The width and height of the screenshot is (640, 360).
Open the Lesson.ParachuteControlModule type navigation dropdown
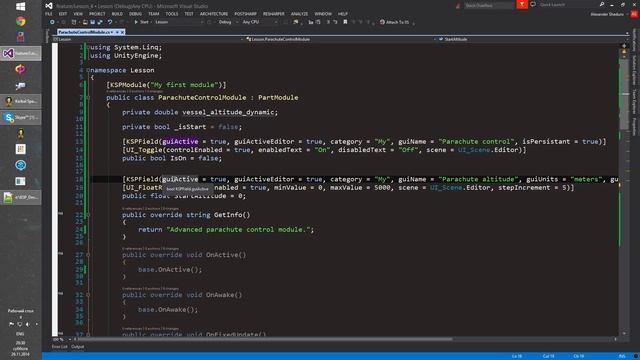[340, 39]
